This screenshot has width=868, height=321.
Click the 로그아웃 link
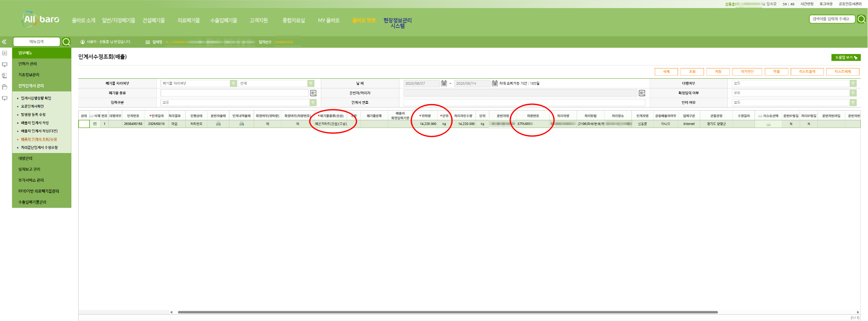[x=826, y=4]
